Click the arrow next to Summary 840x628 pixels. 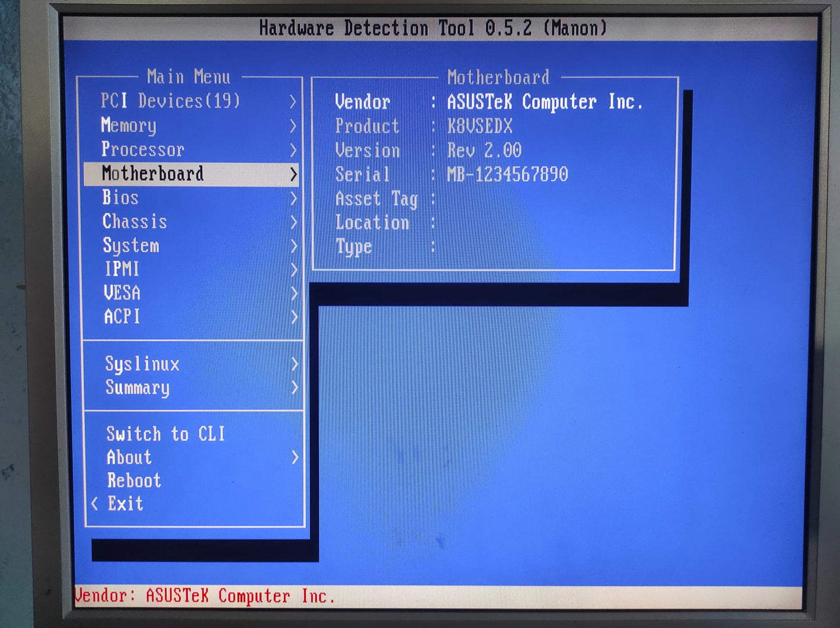click(295, 387)
